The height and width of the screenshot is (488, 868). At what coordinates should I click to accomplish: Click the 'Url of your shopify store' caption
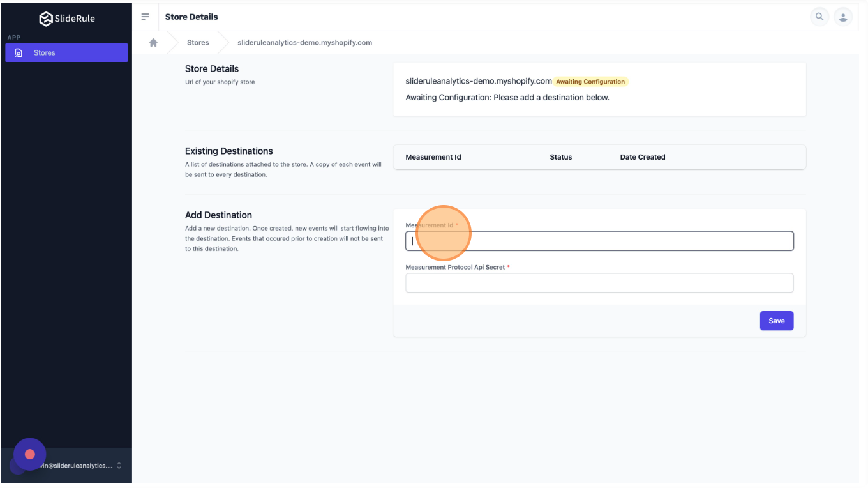coord(220,82)
